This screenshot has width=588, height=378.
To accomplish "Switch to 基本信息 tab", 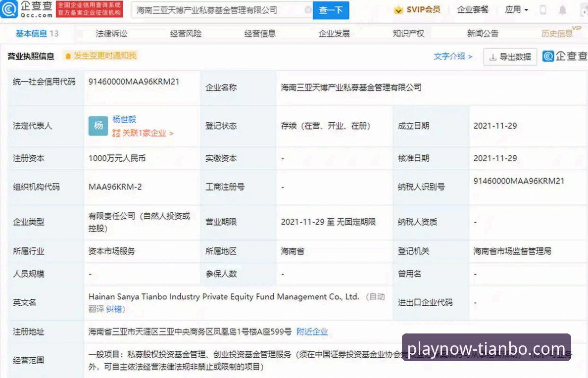I will coord(37,33).
